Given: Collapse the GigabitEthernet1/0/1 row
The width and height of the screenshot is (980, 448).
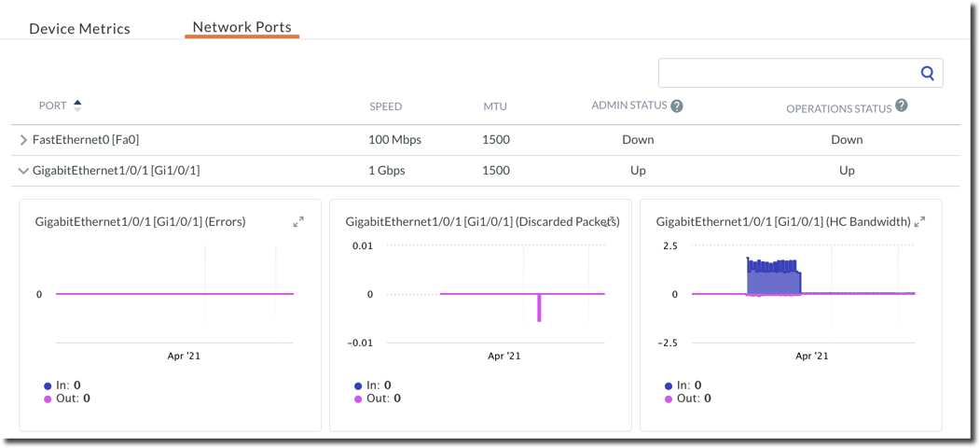Looking at the screenshot, I should (23, 171).
